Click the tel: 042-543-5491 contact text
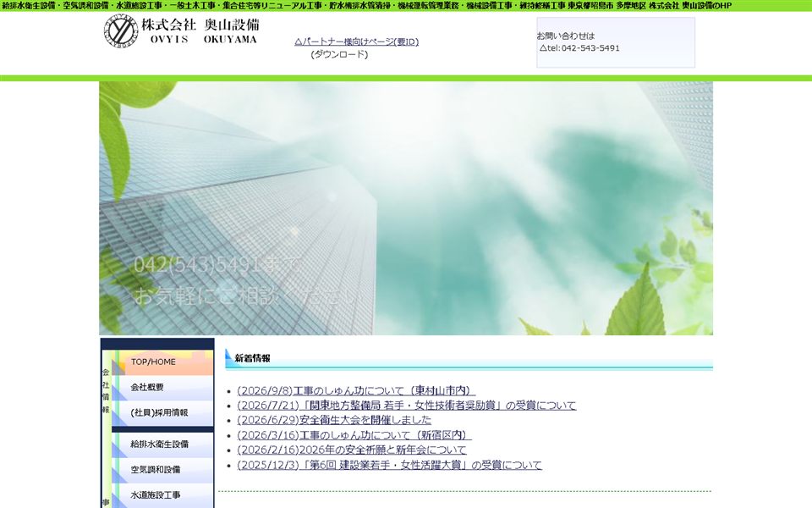812x508 pixels. click(579, 47)
